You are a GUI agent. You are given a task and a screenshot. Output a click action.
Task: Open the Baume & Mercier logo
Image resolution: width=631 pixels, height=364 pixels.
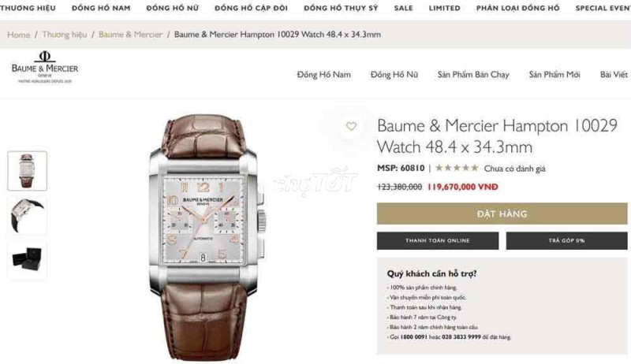pyautogui.click(x=45, y=67)
